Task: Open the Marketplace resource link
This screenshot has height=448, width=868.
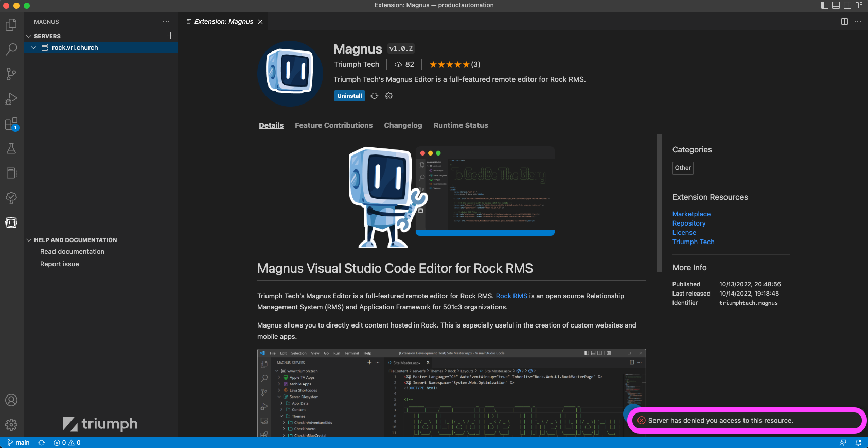Action: (x=691, y=214)
